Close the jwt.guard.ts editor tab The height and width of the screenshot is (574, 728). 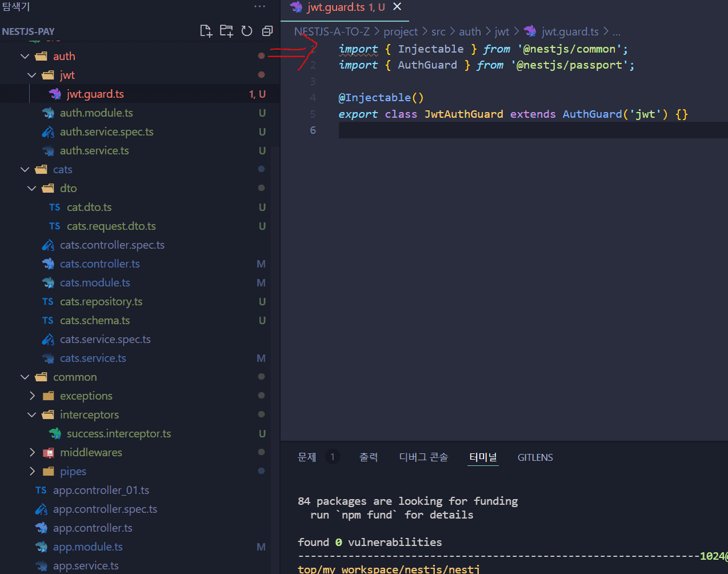[x=397, y=7]
